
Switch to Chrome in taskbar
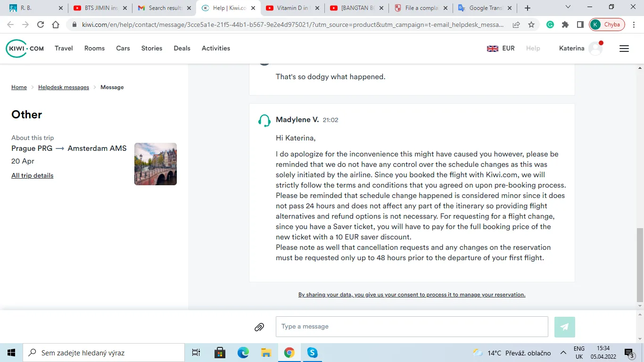tap(289, 353)
